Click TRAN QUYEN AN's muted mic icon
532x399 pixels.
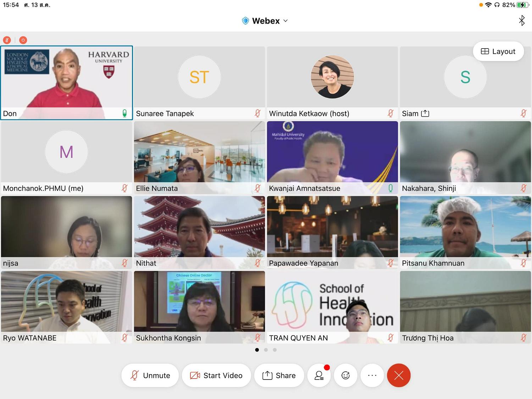390,338
